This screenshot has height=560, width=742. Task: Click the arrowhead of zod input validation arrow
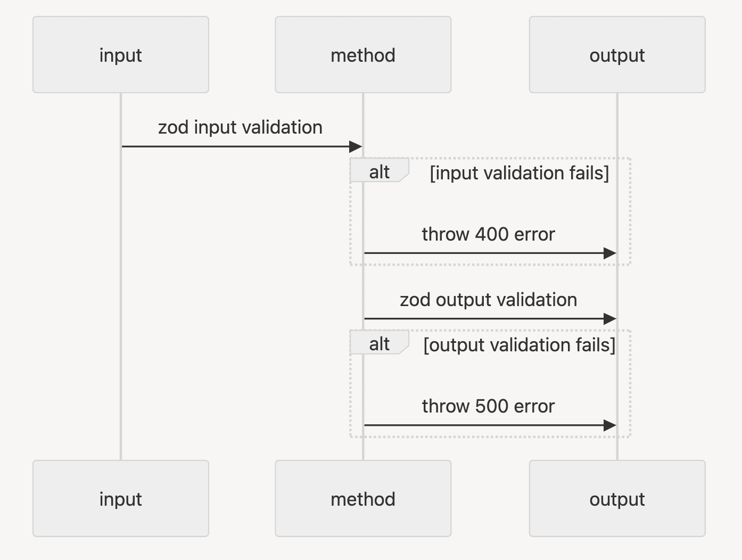pyautogui.click(x=356, y=146)
